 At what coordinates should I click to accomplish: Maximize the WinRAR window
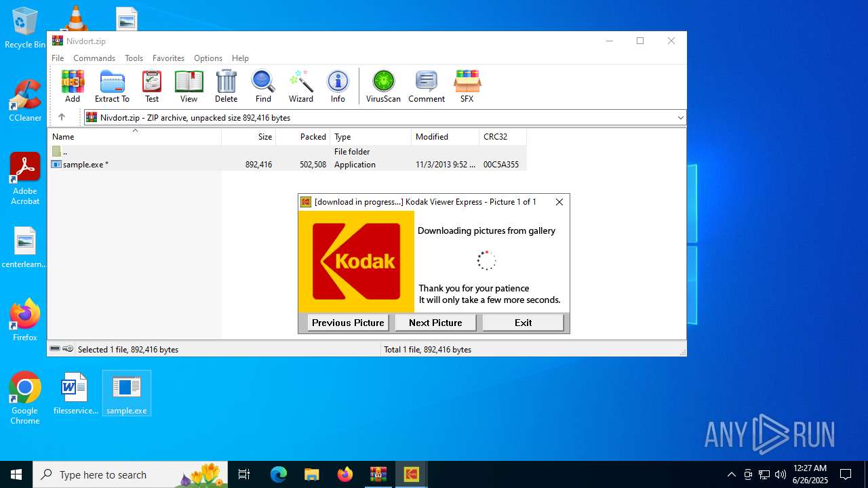640,41
